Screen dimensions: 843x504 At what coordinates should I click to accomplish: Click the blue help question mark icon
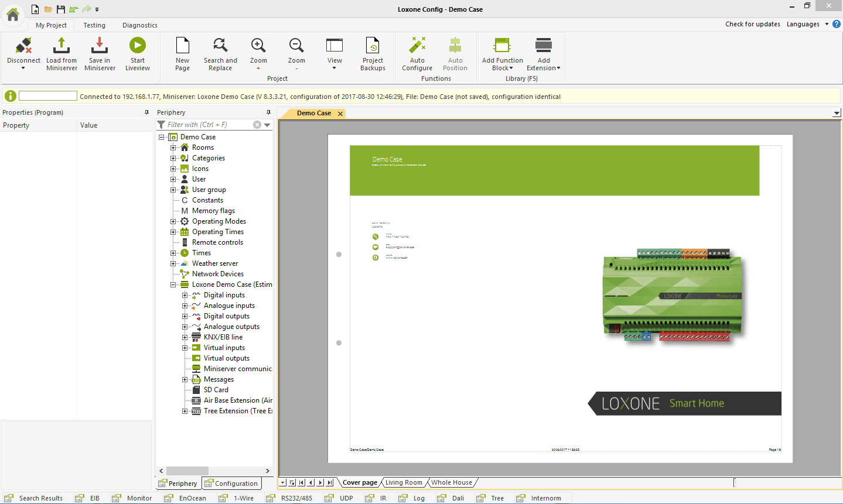[x=837, y=24]
